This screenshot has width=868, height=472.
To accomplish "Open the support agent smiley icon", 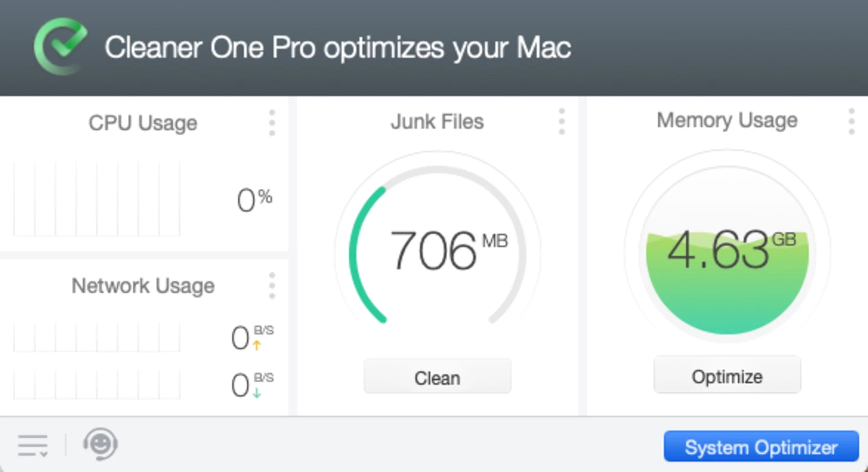I will [100, 444].
